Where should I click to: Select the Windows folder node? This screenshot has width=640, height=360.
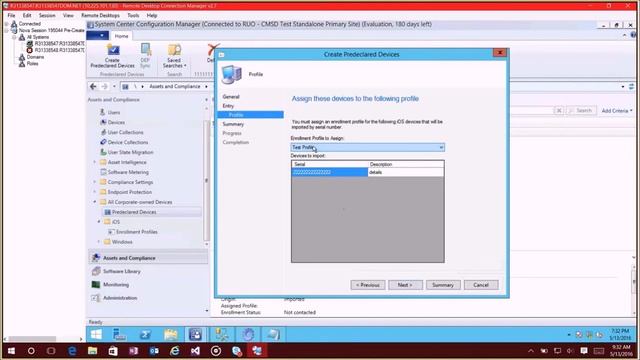coord(122,242)
